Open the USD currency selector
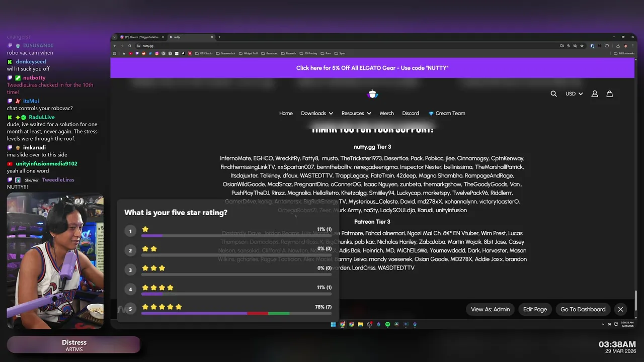Viewport: 644px width, 362px height. (574, 94)
